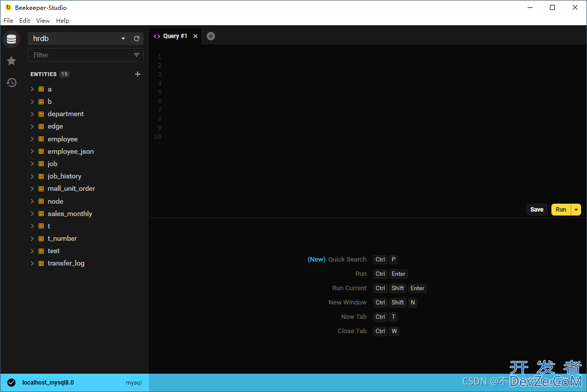587x392 pixels.
Task: Click the table icon for job
Action: click(x=41, y=164)
